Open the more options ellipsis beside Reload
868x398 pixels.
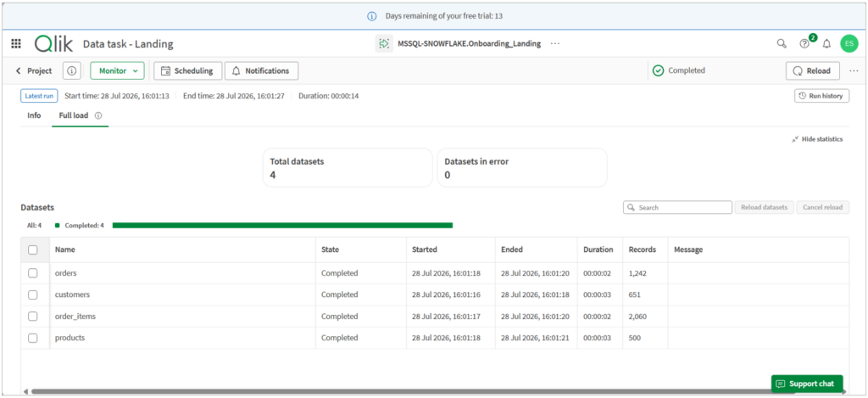(x=854, y=71)
